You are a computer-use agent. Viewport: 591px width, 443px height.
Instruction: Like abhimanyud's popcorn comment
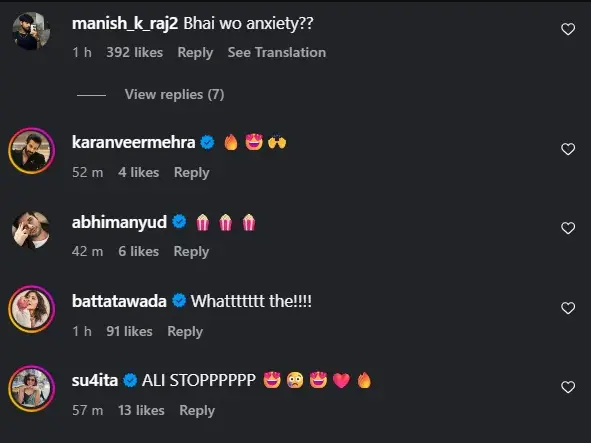click(568, 228)
